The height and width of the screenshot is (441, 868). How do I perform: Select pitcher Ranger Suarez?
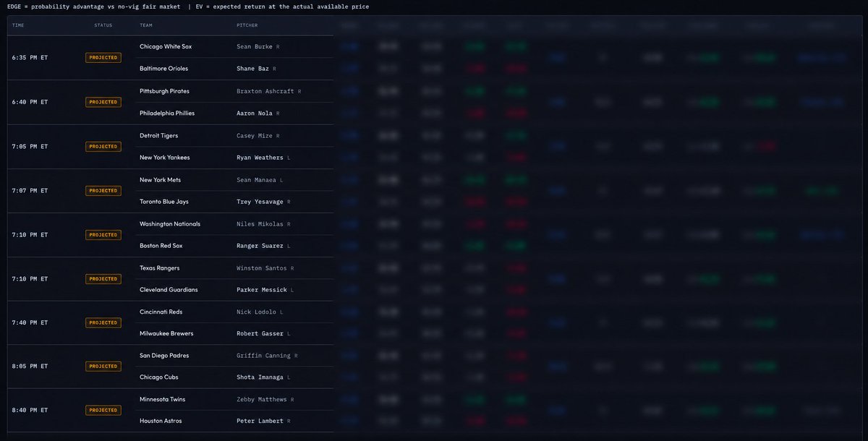coord(260,246)
